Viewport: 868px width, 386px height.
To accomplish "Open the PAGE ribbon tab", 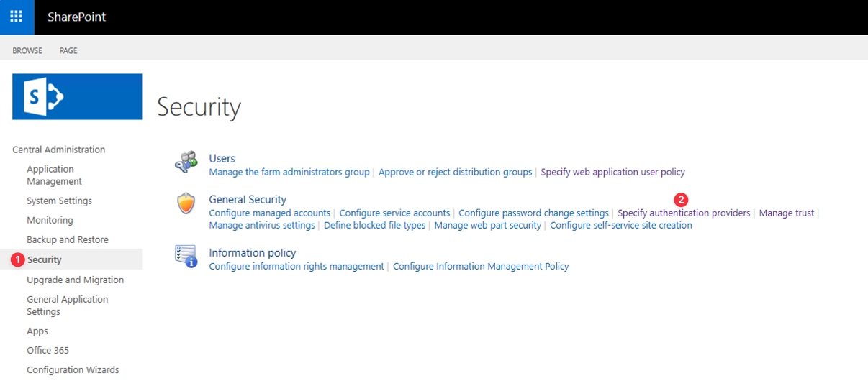I will click(x=68, y=51).
